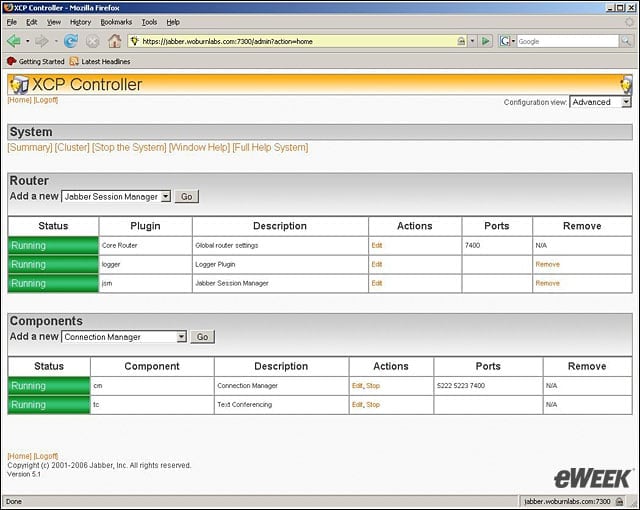The image size is (640, 510).
Task: Click Go button in Components section
Action: click(x=202, y=337)
